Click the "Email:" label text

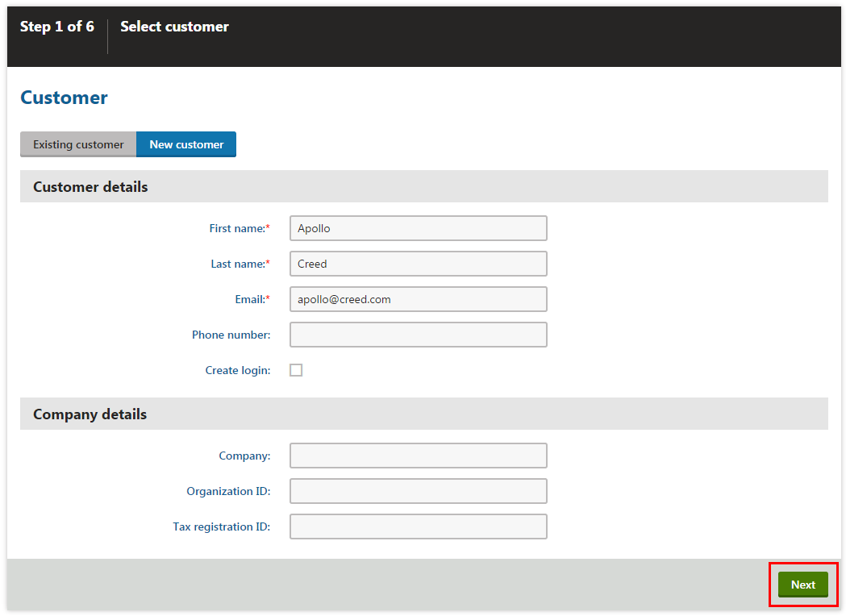pyautogui.click(x=250, y=299)
